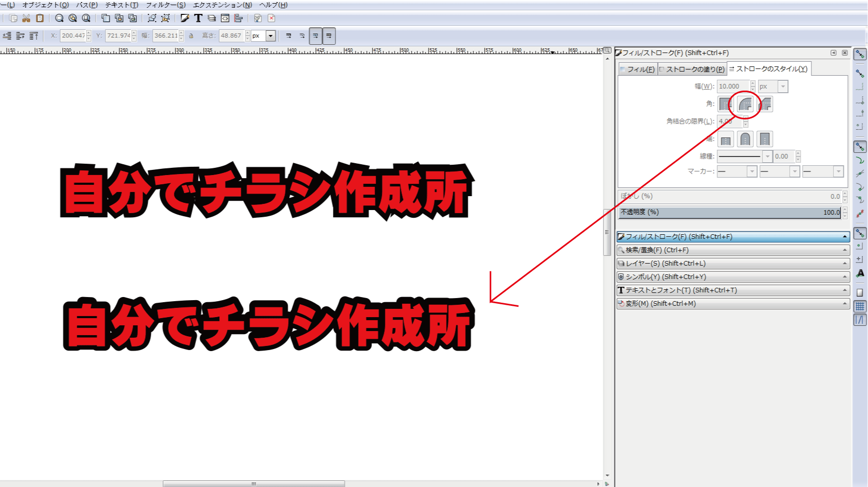868x487 pixels.
Task: Open the パス menu
Action: point(87,5)
